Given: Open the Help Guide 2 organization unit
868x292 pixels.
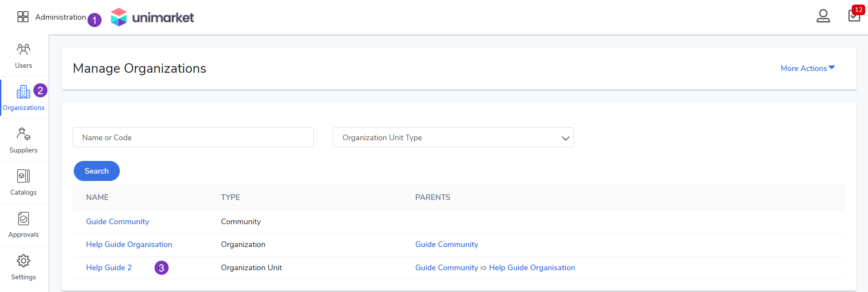Looking at the screenshot, I should tap(109, 268).
